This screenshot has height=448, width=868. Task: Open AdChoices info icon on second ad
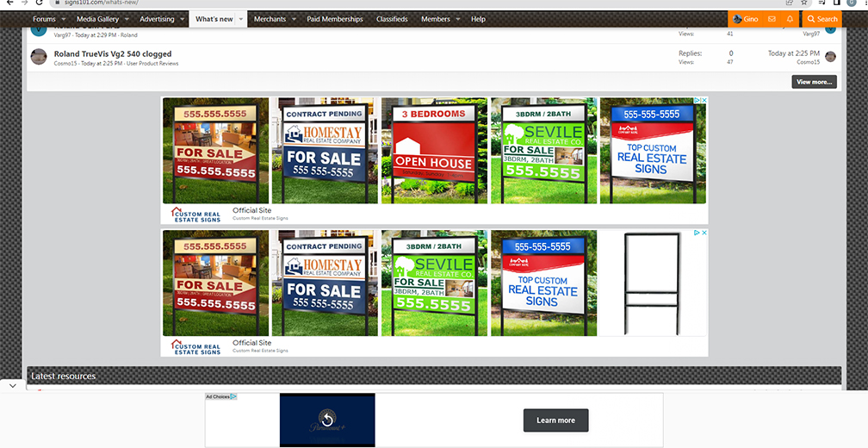click(x=697, y=233)
